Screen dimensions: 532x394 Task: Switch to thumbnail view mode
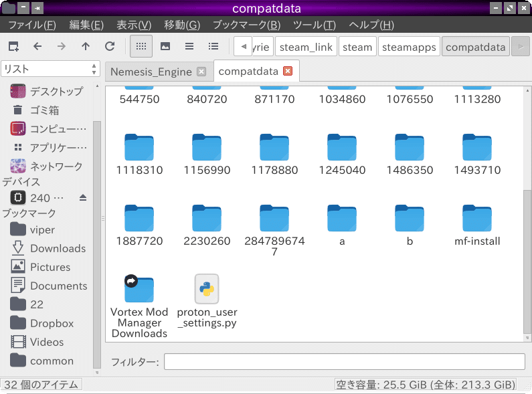click(x=165, y=46)
